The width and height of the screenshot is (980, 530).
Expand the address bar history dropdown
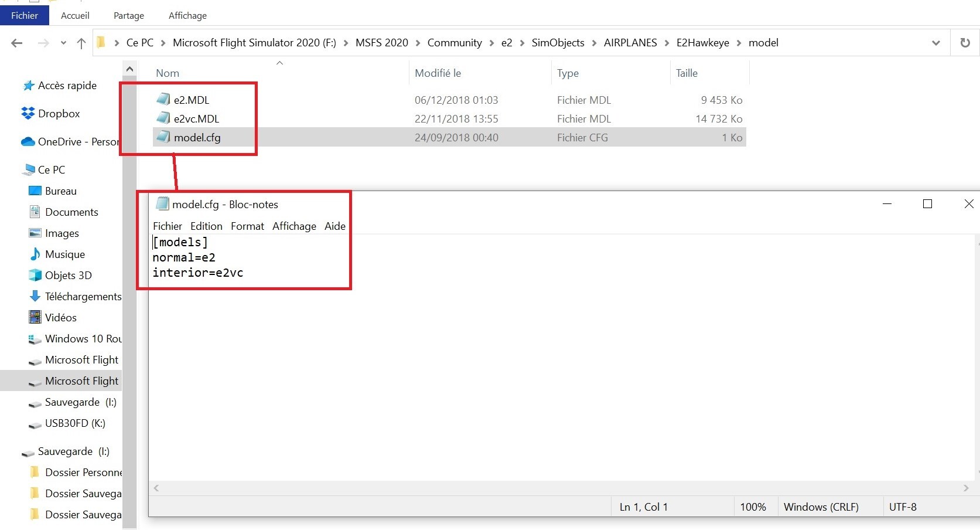click(935, 43)
